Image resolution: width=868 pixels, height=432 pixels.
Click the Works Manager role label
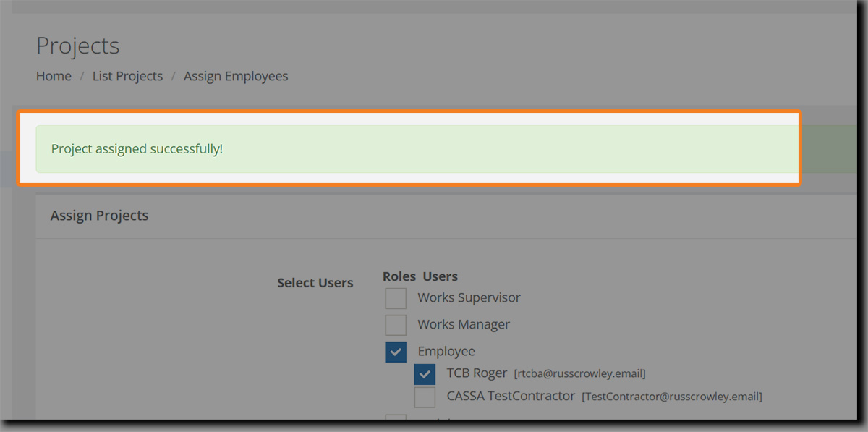464,324
